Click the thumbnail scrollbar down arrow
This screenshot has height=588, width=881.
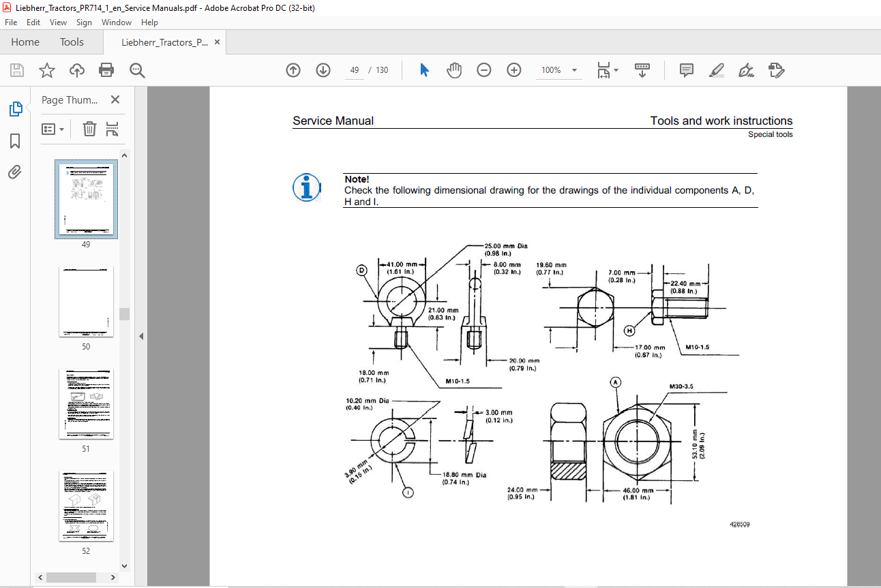tap(123, 566)
